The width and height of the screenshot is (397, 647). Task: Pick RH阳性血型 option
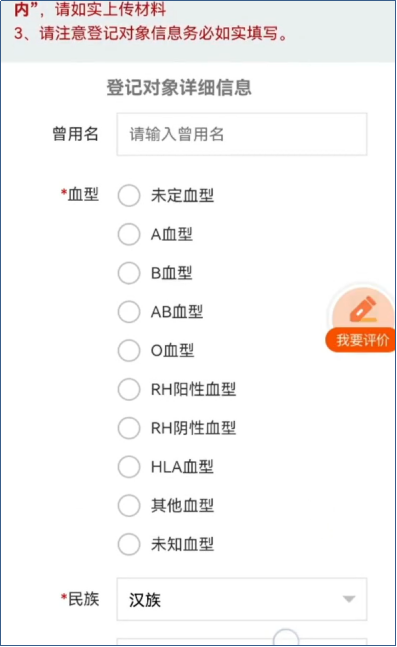click(x=129, y=390)
